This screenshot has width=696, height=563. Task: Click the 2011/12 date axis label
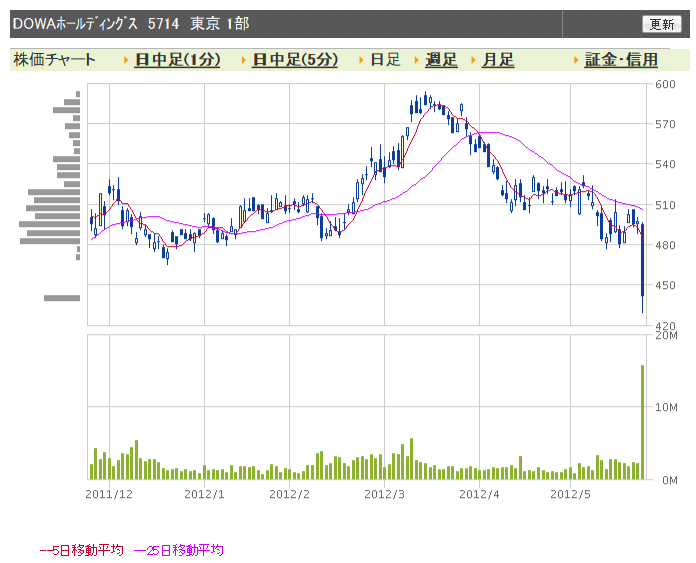tap(109, 494)
